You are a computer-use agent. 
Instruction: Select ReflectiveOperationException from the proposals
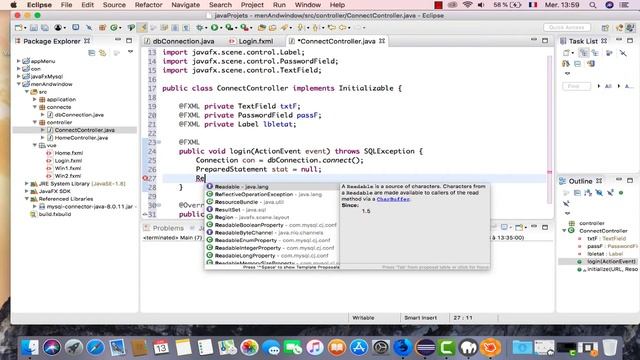[271, 194]
